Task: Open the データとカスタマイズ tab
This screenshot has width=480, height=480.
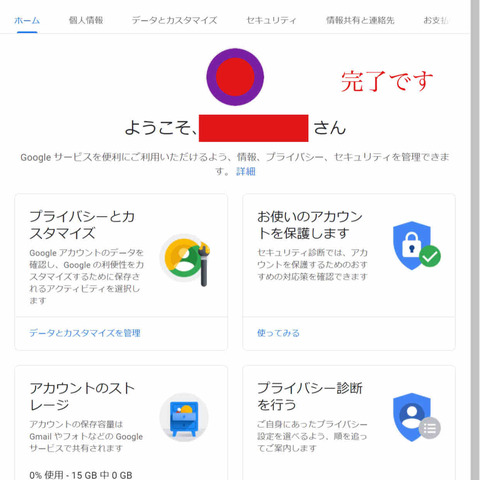Action: [x=174, y=20]
